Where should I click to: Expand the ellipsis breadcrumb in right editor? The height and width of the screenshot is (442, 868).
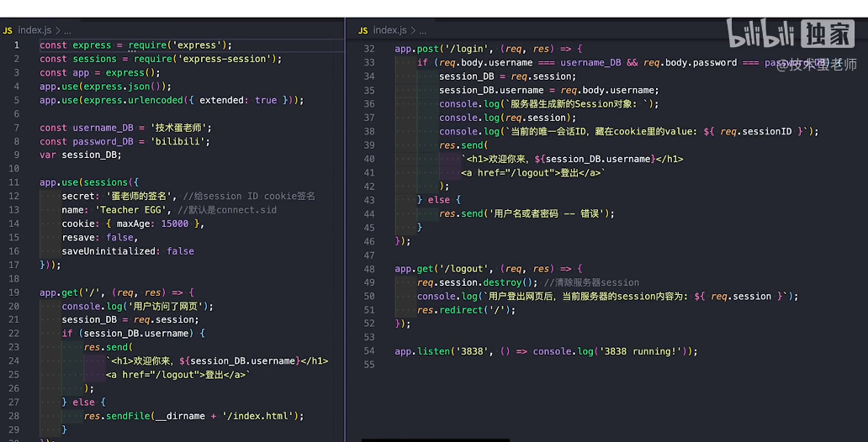pos(423,31)
